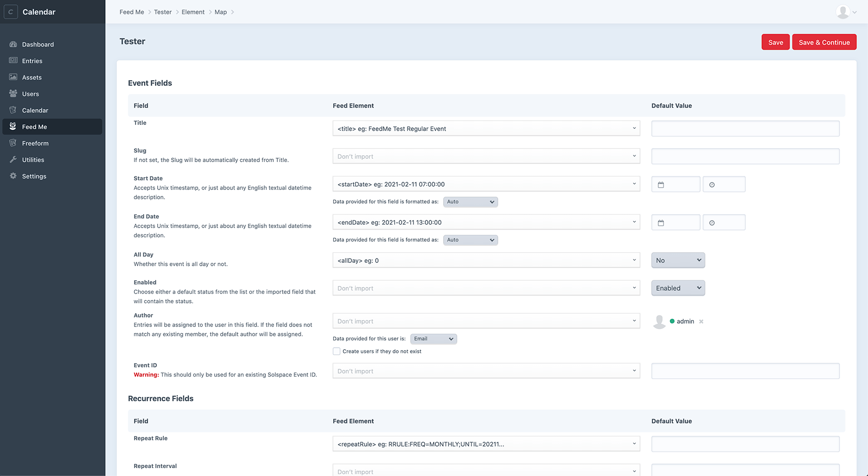Viewport: 868px width, 476px height.
Task: Click the Feed Me plugin icon
Action: point(13,126)
